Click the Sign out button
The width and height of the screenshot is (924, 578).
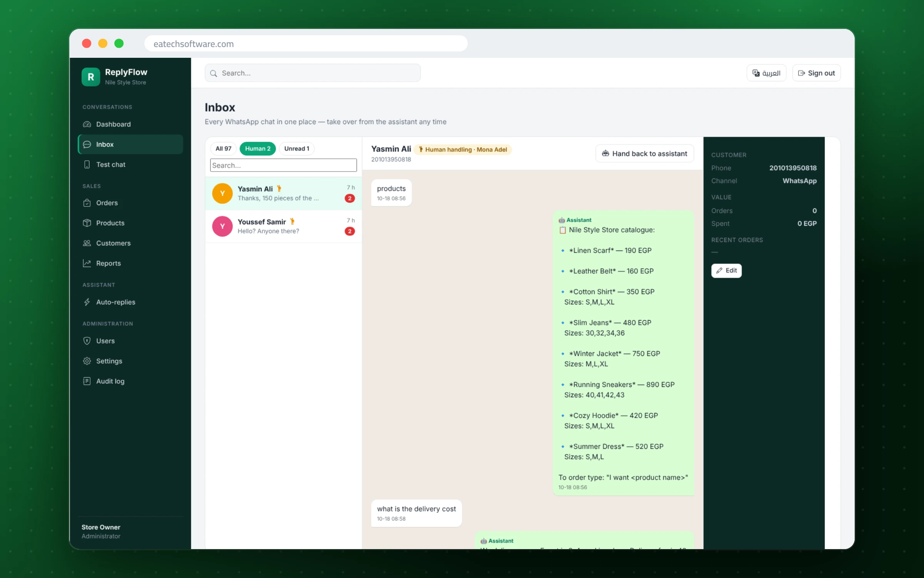tap(816, 73)
